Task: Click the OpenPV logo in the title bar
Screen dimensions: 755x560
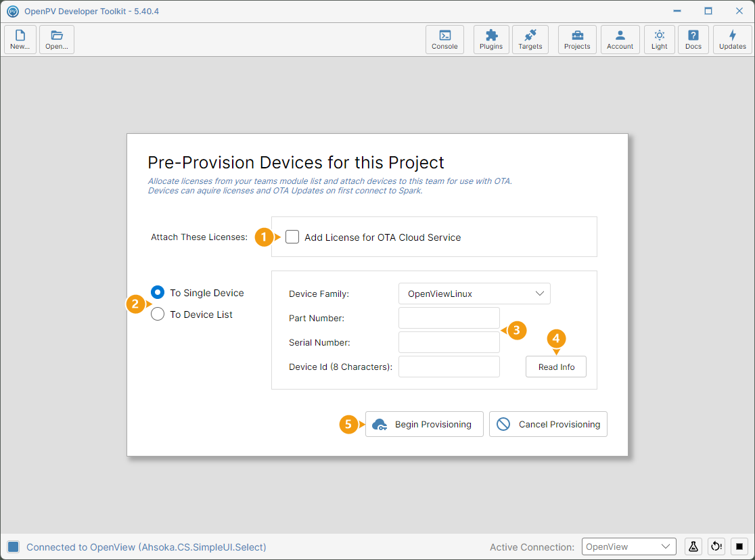Action: point(13,11)
